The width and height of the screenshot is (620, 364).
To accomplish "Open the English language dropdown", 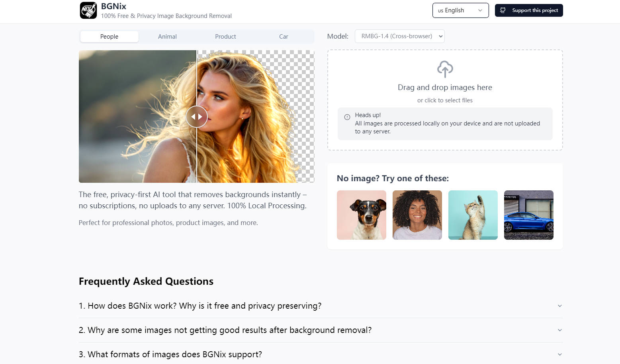I will coord(460,10).
